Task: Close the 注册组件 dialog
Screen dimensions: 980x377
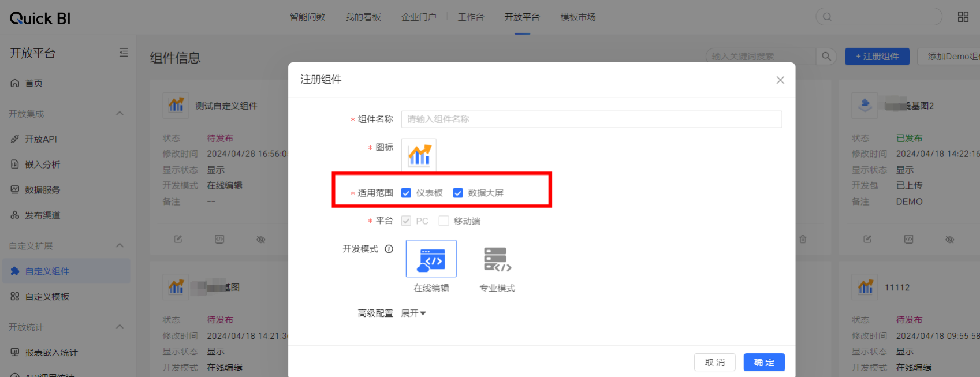Action: [x=780, y=80]
